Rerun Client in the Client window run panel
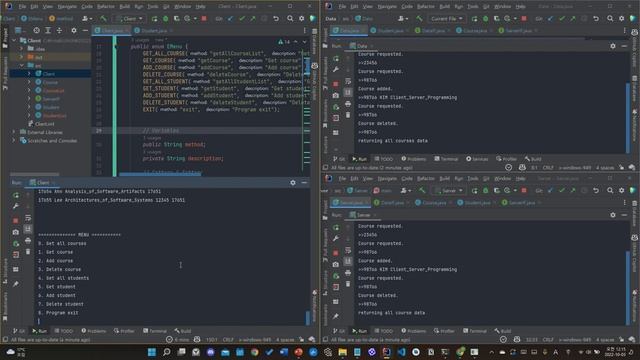The image size is (640, 360). tap(16, 196)
